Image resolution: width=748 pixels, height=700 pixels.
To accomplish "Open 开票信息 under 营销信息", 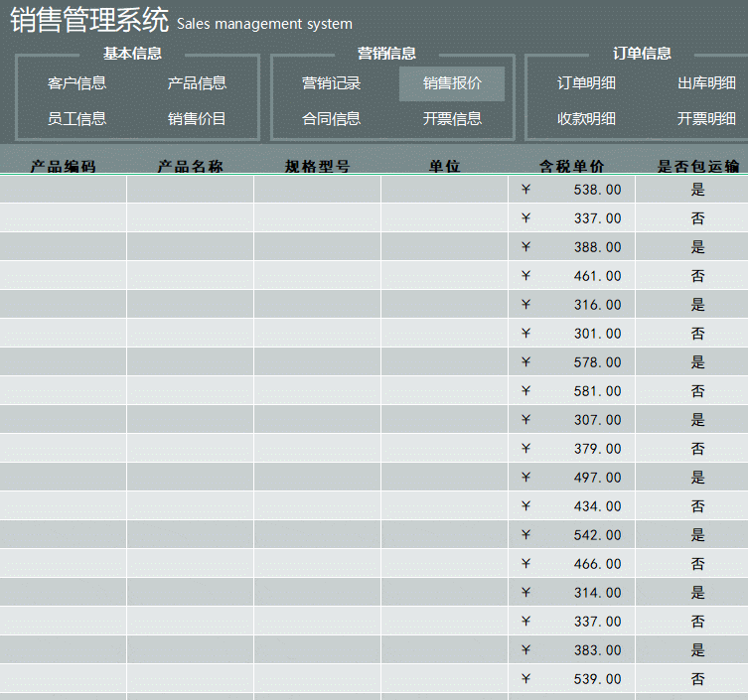I will [452, 119].
